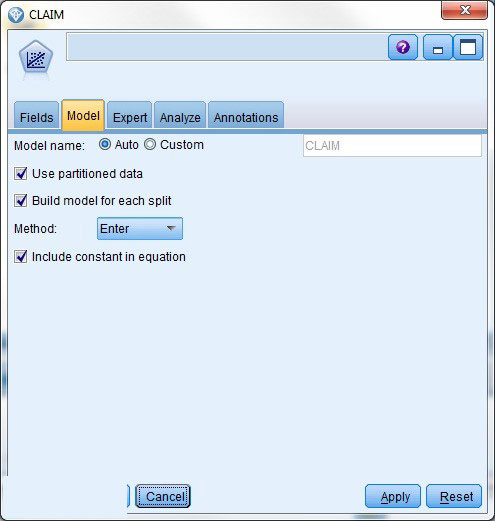
Task: Click the CLAIM model name field
Action: tap(392, 146)
